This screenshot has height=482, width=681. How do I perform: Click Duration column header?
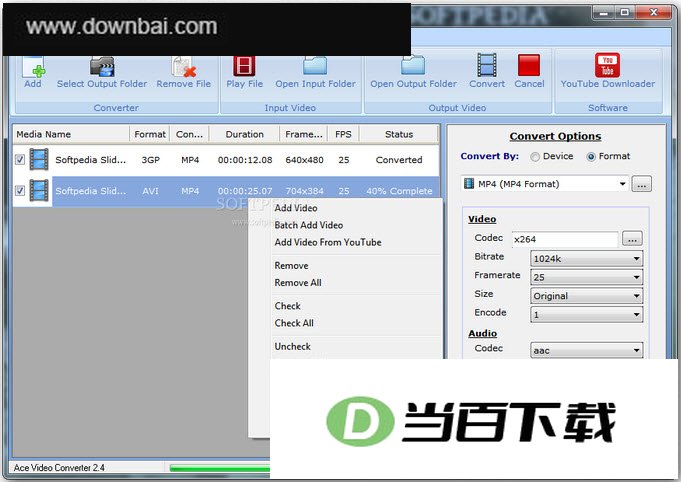tap(244, 134)
